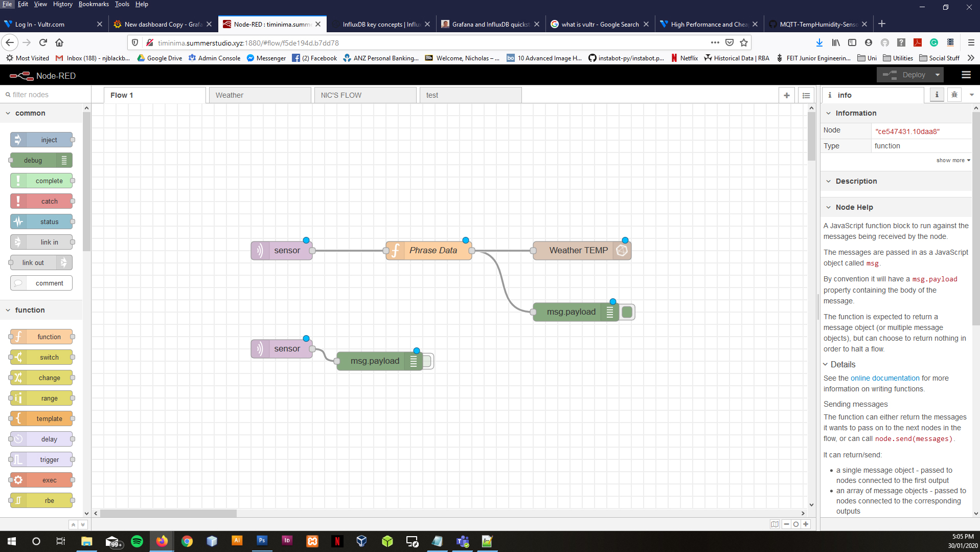Image resolution: width=980 pixels, height=552 pixels.
Task: Click the reset zoom circle button
Action: (796, 524)
